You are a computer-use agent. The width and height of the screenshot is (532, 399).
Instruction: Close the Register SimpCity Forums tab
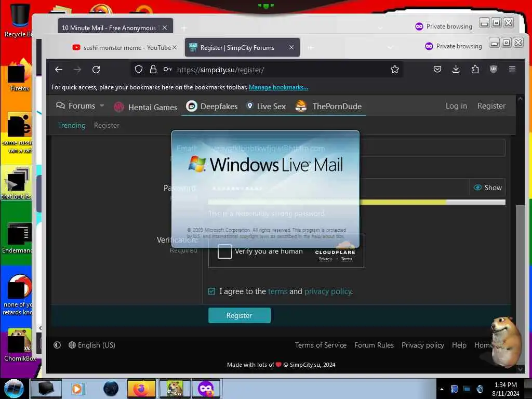coord(291,47)
